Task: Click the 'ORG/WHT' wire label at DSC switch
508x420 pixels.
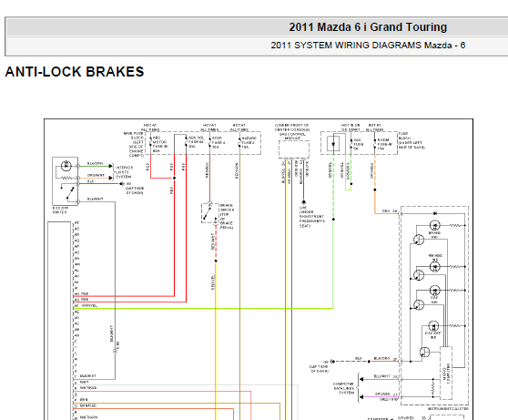Action: pyautogui.click(x=96, y=175)
